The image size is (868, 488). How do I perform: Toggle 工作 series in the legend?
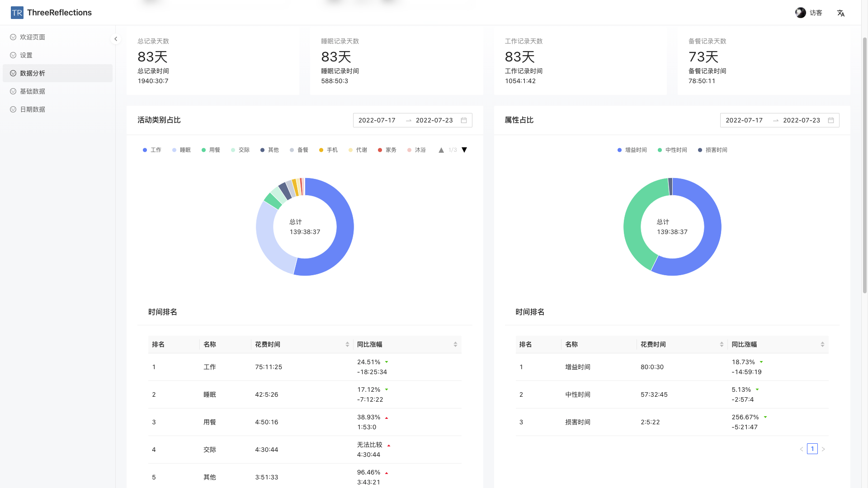pos(152,150)
